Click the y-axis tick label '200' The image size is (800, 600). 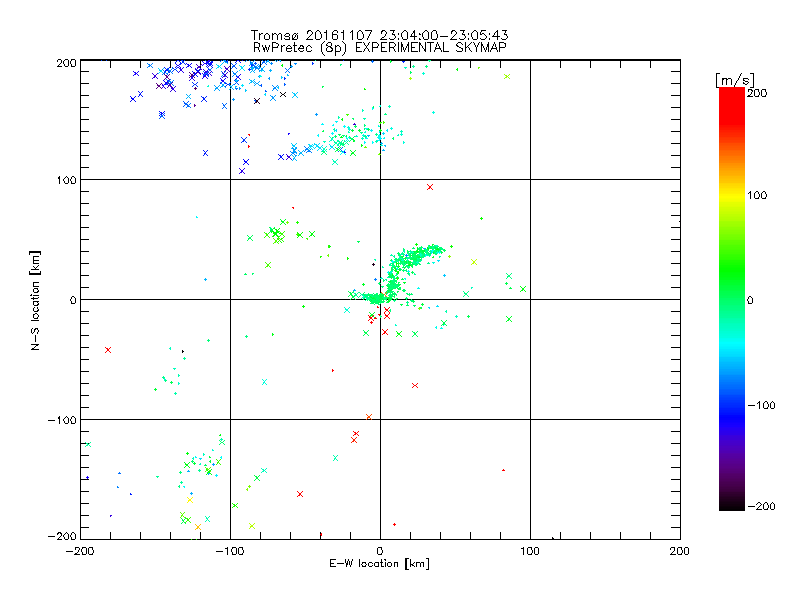(x=66, y=63)
